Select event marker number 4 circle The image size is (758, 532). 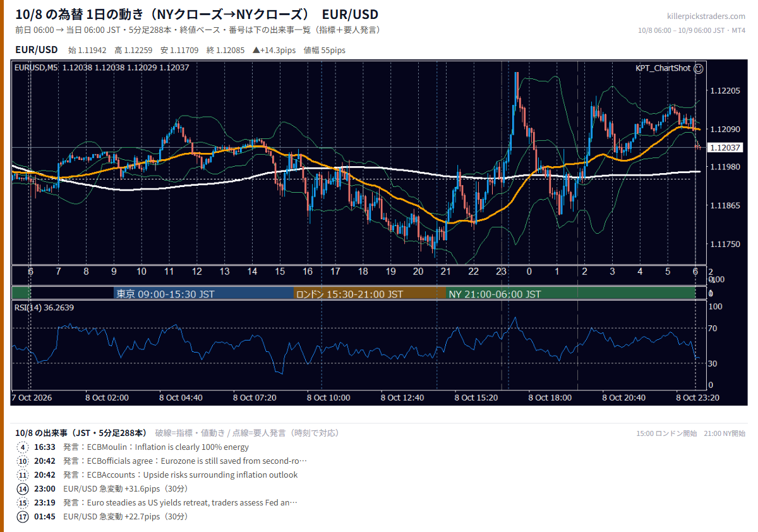pyautogui.click(x=23, y=447)
